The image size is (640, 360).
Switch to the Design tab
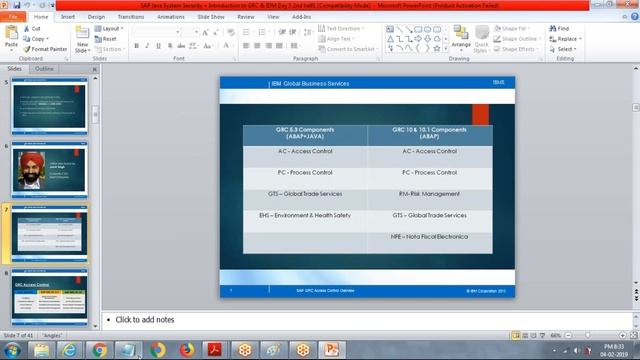96,17
